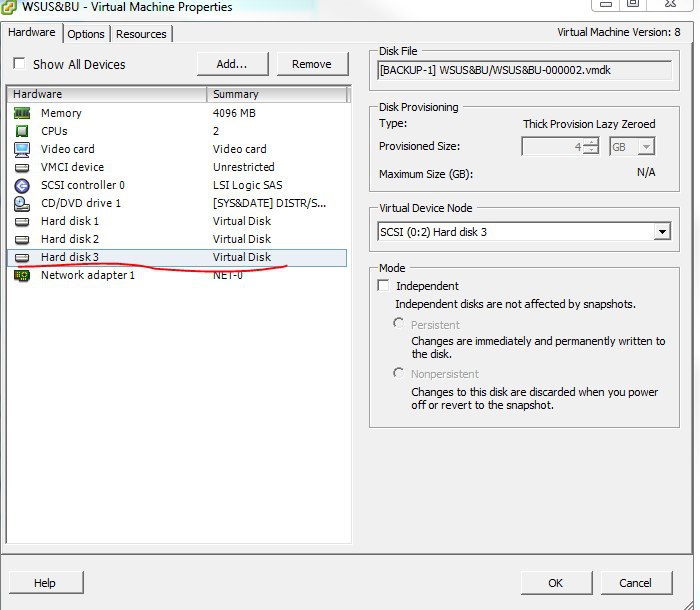
Task: Click the Thick Provision Lazy Zeroed text
Action: (589, 124)
